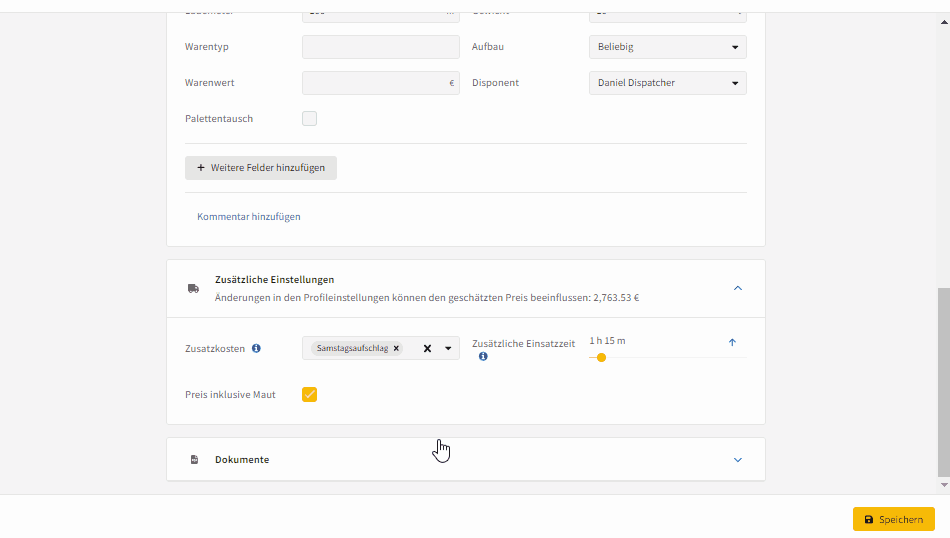Screen dimensions: 950x538
Task: Open the Disponent dropdown
Action: (668, 83)
